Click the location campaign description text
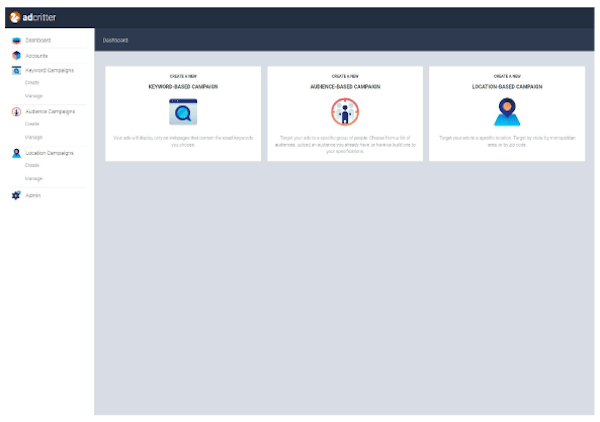600x422 pixels. click(x=507, y=141)
